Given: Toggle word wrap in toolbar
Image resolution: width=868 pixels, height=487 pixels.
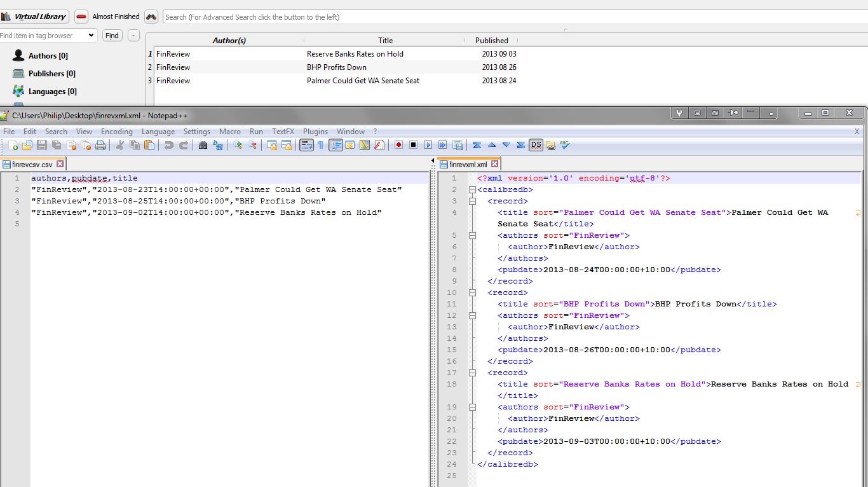Looking at the screenshot, I should click(306, 146).
